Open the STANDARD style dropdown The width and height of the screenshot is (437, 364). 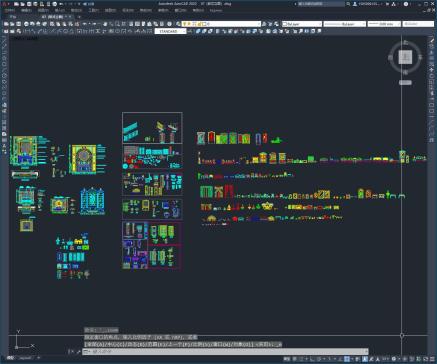click(171, 31)
